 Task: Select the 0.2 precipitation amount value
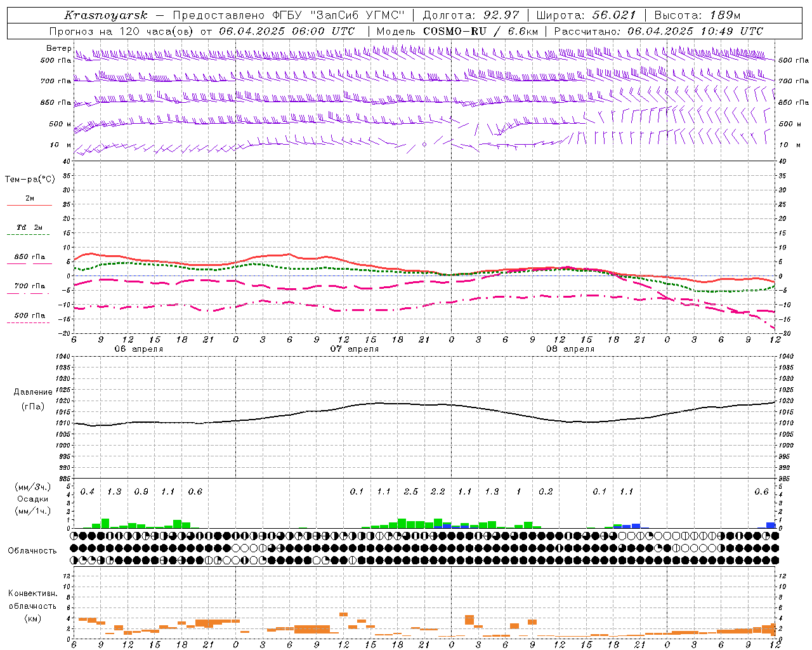(546, 492)
